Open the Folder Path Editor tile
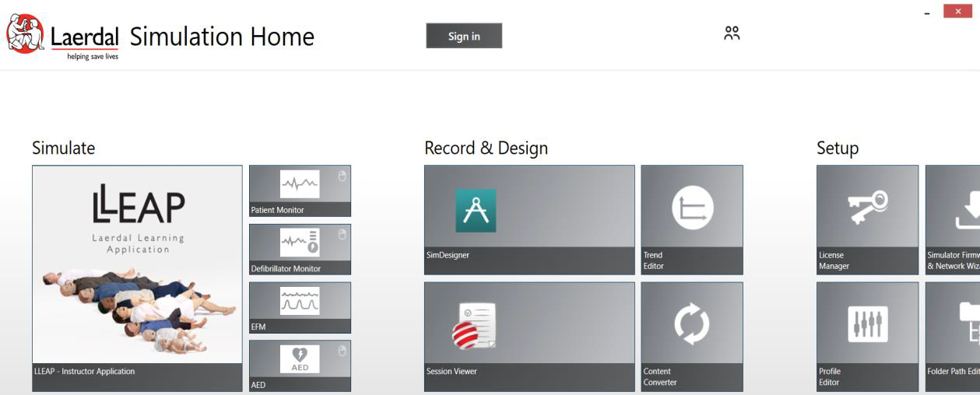Image resolution: width=980 pixels, height=395 pixels. click(953, 336)
